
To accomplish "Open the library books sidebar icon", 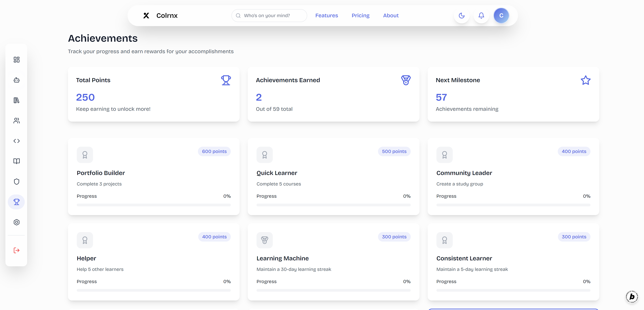I will click(x=16, y=100).
